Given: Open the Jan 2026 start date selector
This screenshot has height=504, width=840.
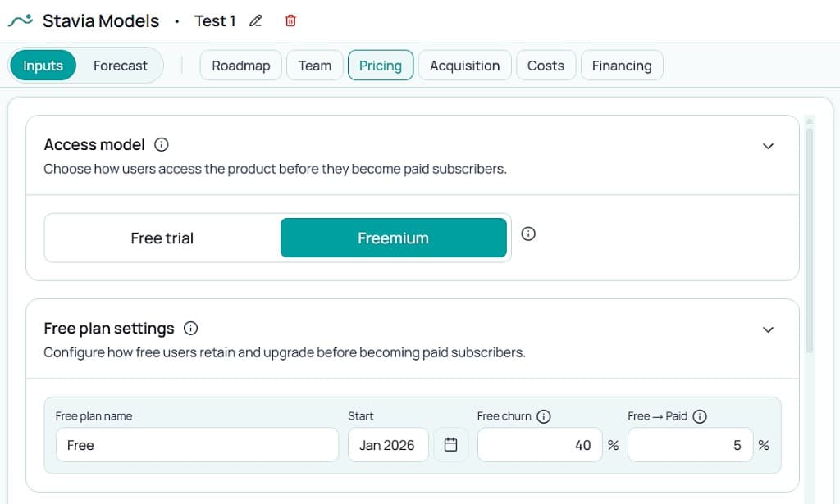Looking at the screenshot, I should tap(388, 444).
